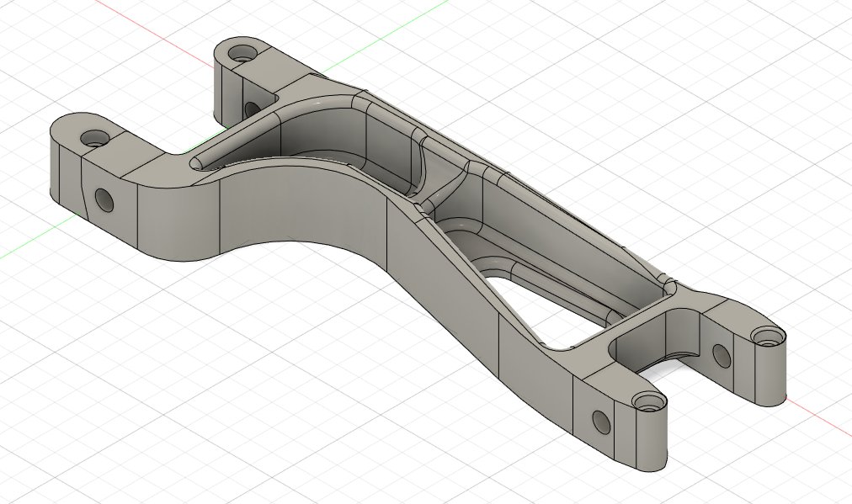Viewport: 852px width, 504px height.
Task: Select side hole on front-left lug face
Action: 104,200
